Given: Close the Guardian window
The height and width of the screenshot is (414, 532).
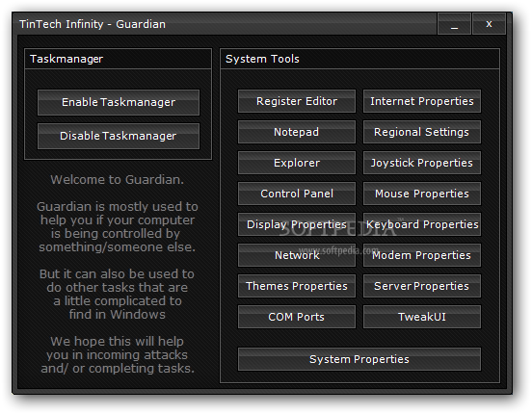Looking at the screenshot, I should pos(489,24).
